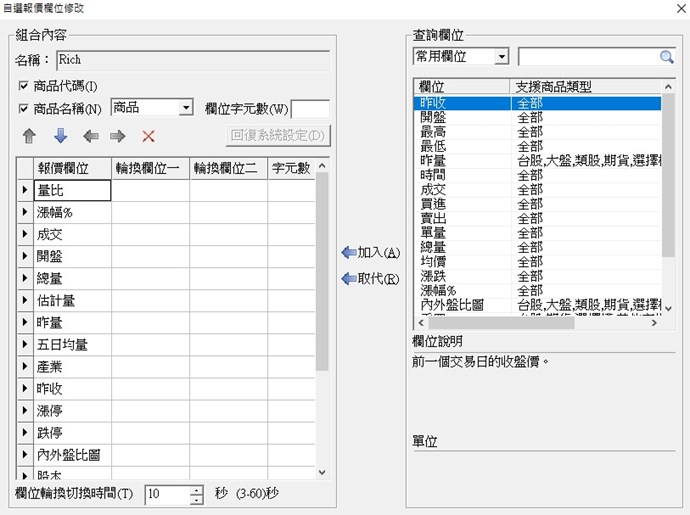The width and height of the screenshot is (690, 515).
Task: Click the blue move down arrow icon
Action: click(59, 136)
